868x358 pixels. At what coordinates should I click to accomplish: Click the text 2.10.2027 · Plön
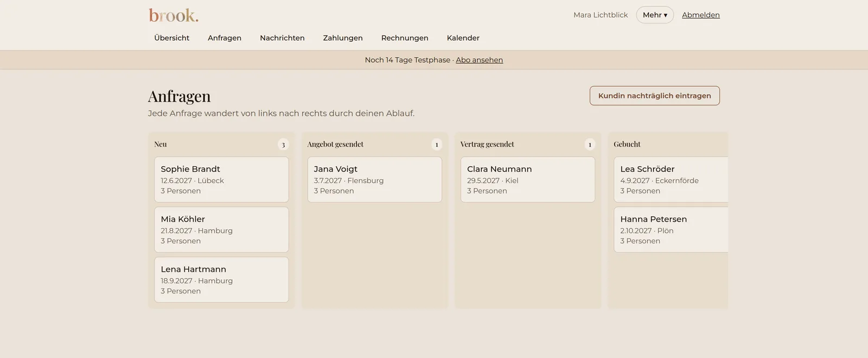coord(647,231)
